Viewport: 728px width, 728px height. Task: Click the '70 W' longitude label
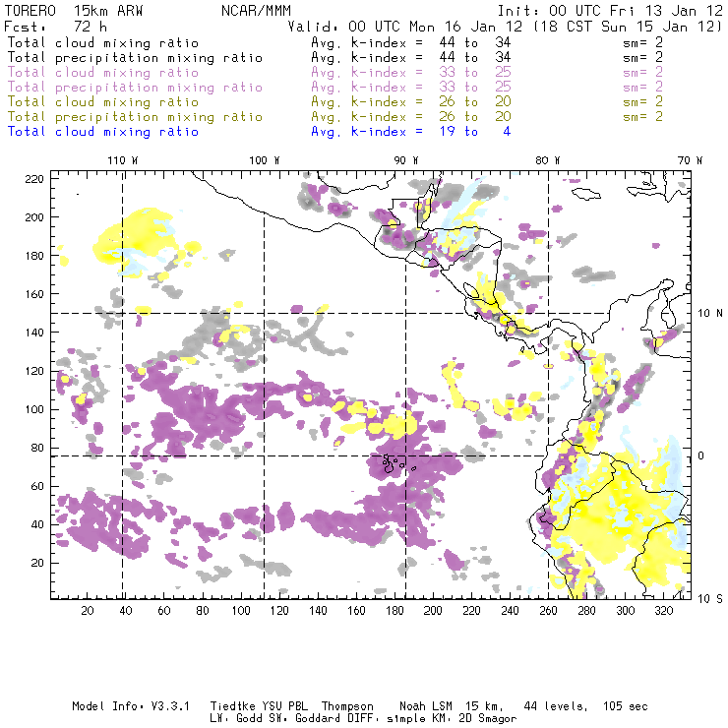690,160
